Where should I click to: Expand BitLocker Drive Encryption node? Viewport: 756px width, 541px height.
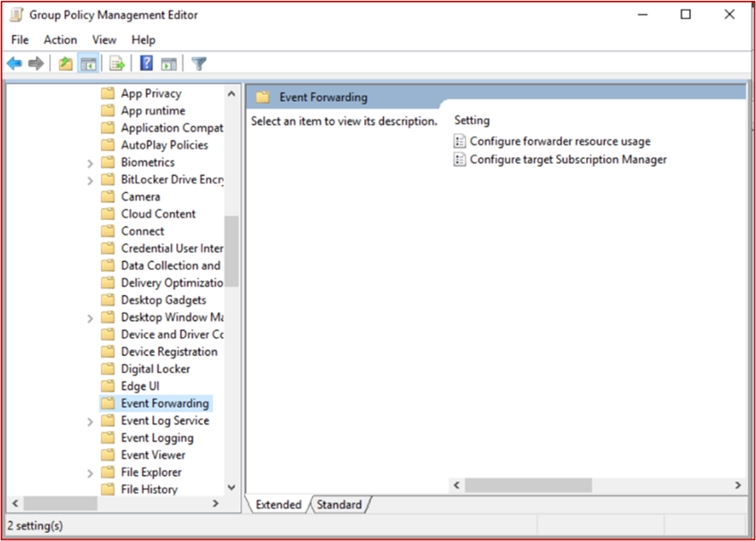point(90,181)
